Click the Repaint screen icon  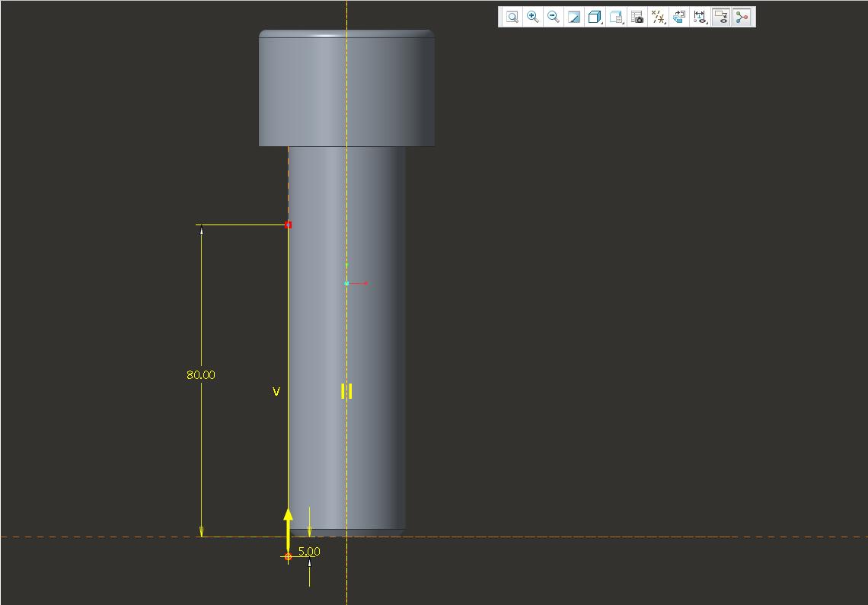click(574, 18)
